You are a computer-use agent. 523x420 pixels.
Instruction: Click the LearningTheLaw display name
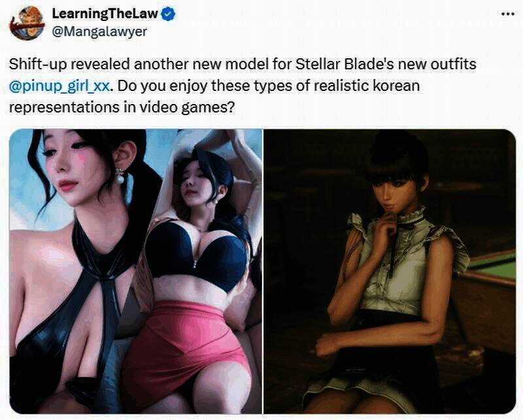(105, 14)
